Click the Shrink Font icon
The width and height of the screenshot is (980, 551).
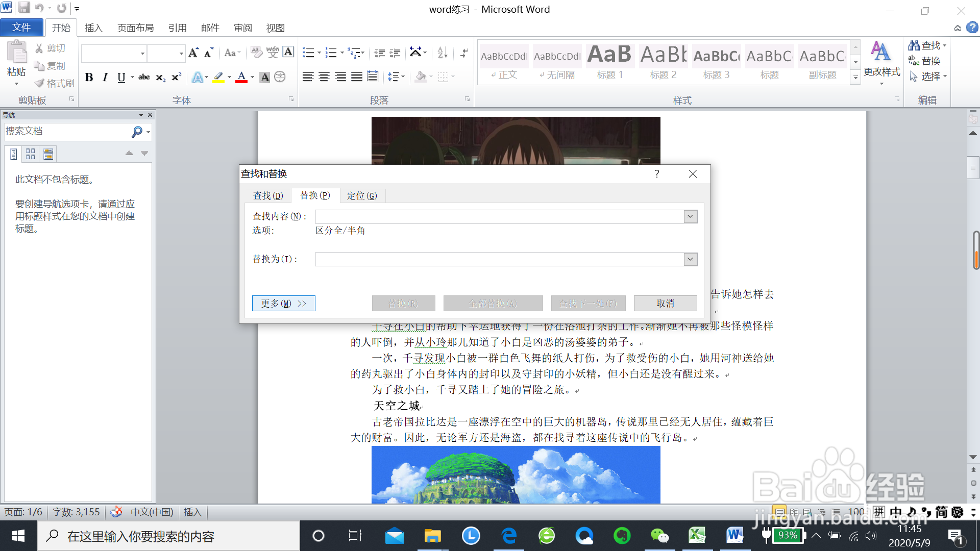[208, 53]
